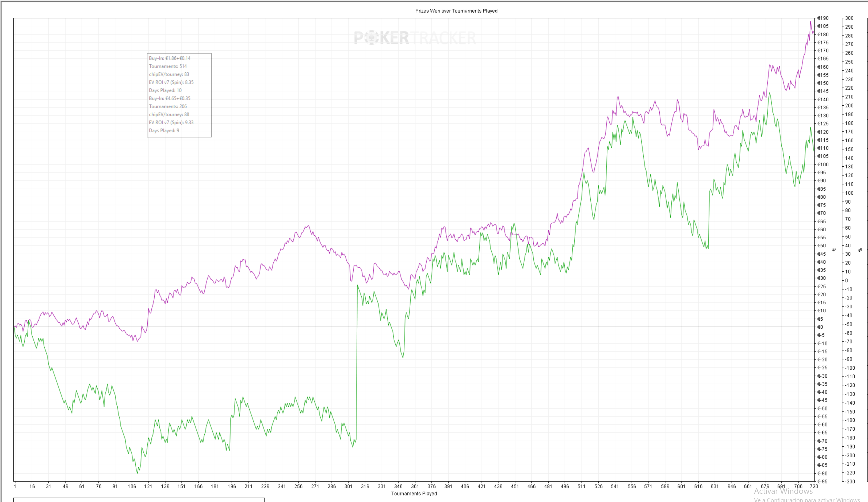The width and height of the screenshot is (868, 502).
Task: Click the 'Tournaments: 514' line in info box
Action: (x=168, y=66)
